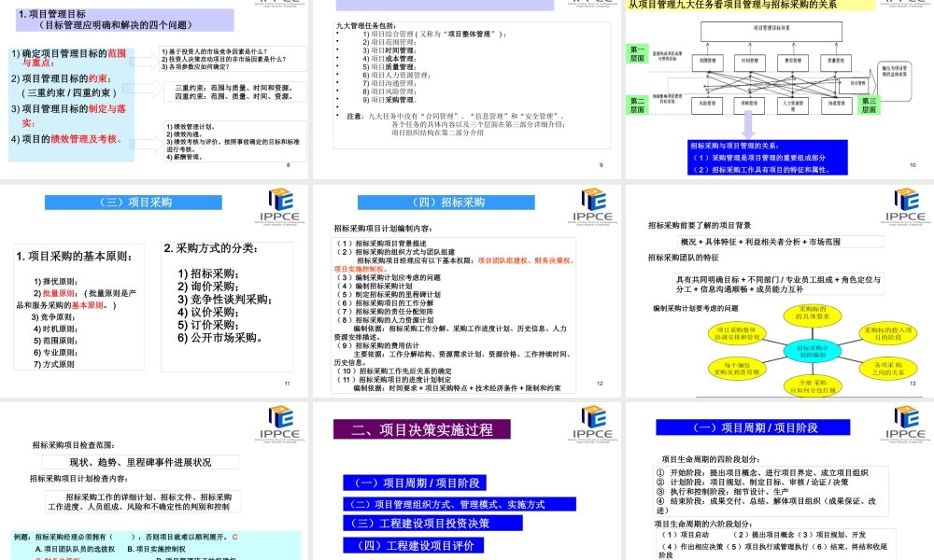Click 3) 竞争性谈判采购 item
The image size is (934, 560).
click(x=224, y=300)
